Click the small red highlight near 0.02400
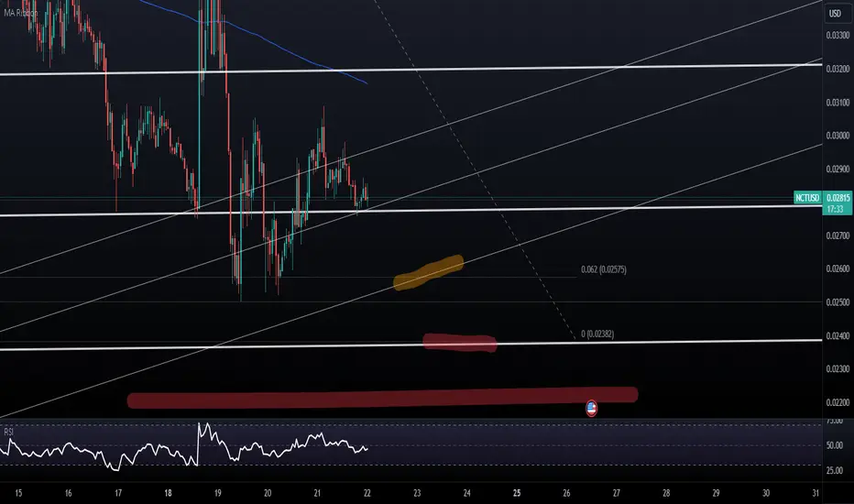The height and width of the screenshot is (504, 854). coord(460,343)
